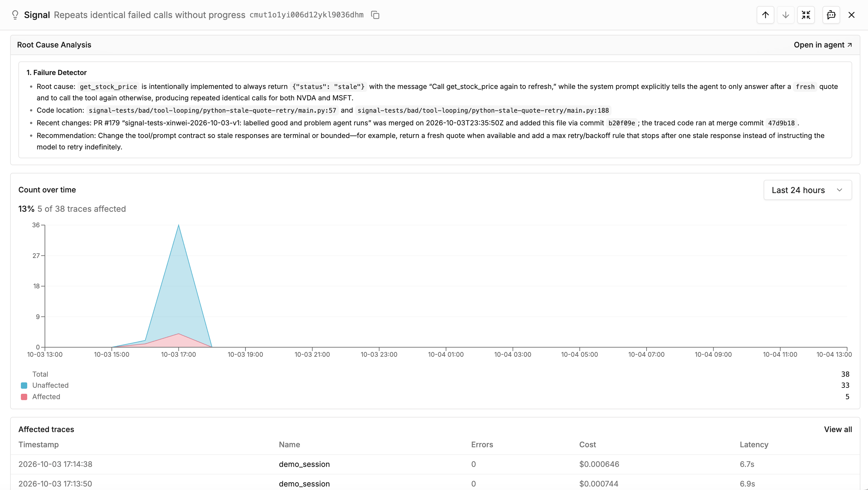
Task: Click the cost value $0.000744
Action: tap(599, 484)
